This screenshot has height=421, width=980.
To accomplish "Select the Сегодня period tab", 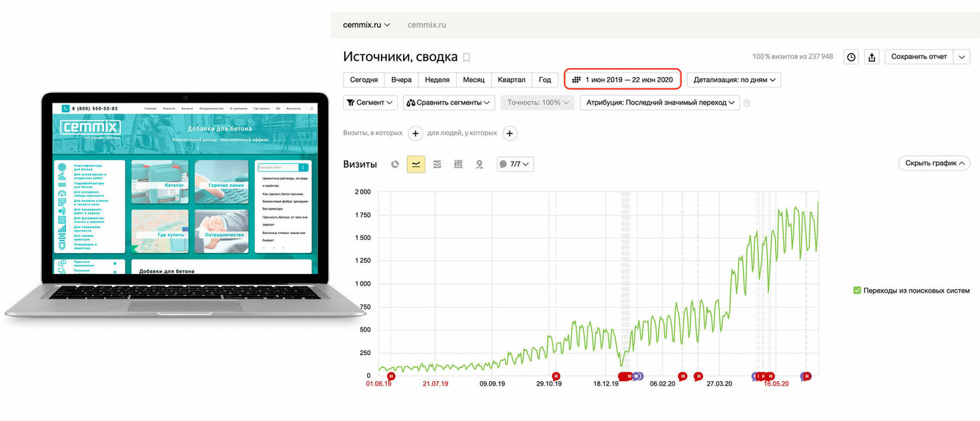I will pos(364,80).
